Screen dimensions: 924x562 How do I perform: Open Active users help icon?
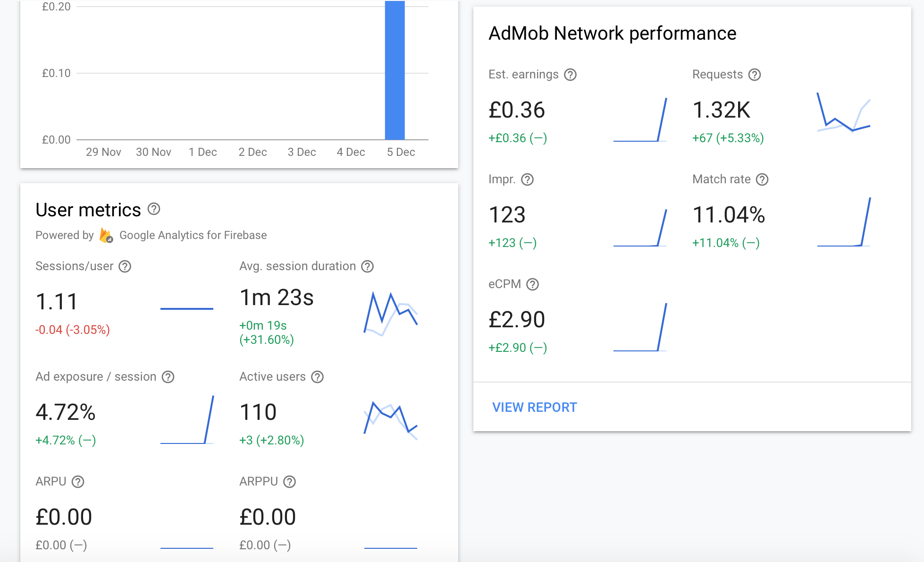317,377
